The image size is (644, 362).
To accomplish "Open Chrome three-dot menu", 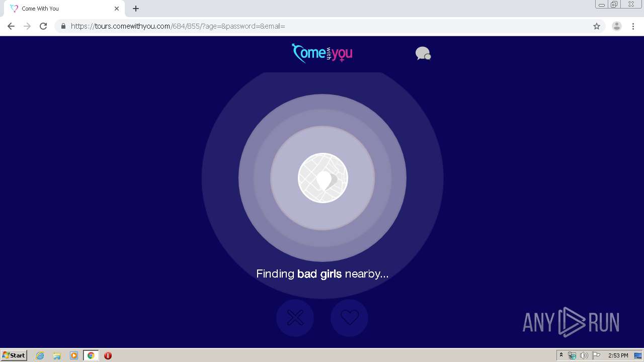I will tap(633, 26).
